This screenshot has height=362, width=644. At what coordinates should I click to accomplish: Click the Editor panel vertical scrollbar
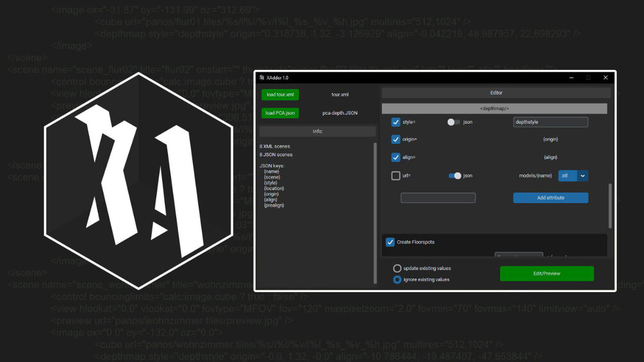[x=610, y=206]
